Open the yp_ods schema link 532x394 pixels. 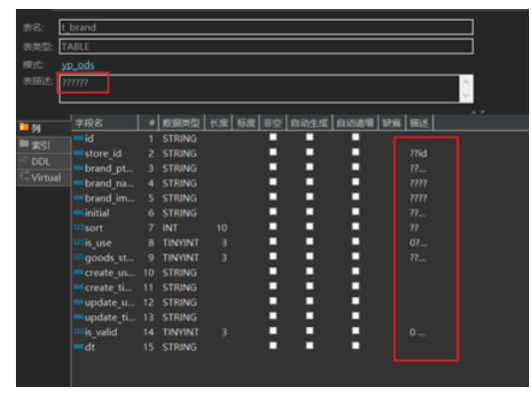(x=78, y=65)
